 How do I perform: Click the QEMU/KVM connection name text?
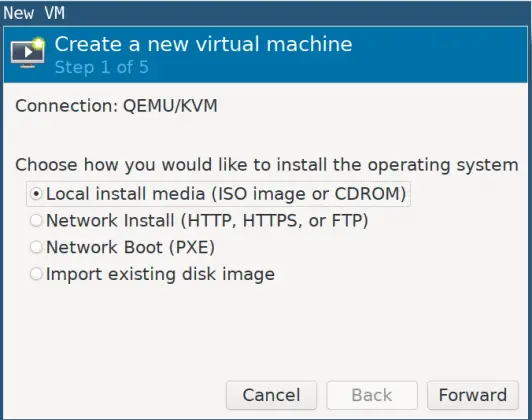click(170, 106)
